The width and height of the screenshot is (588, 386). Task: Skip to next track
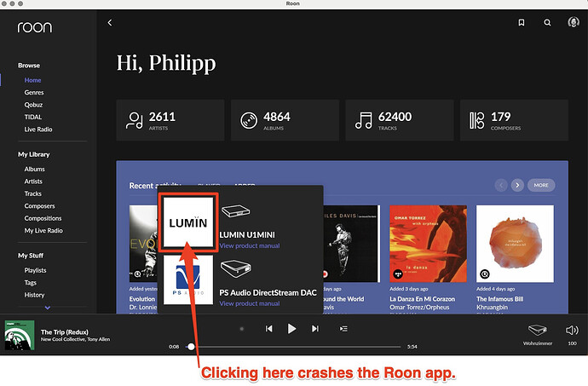click(315, 329)
